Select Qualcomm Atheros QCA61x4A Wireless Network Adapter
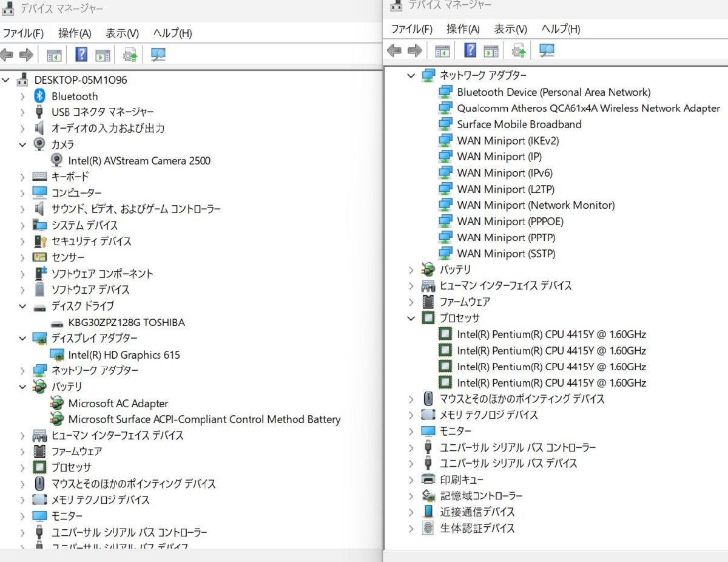The width and height of the screenshot is (728, 562). 588,108
